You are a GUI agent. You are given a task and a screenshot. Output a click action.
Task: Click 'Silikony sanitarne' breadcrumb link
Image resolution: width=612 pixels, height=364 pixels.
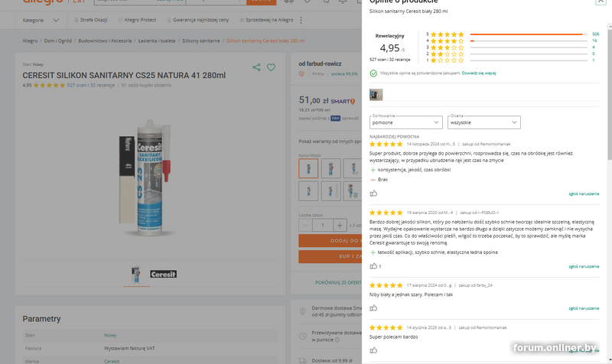pyautogui.click(x=201, y=41)
